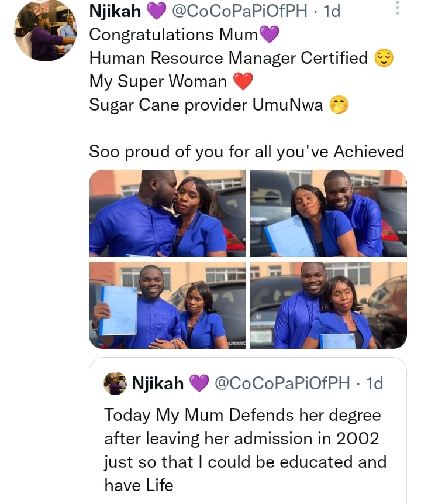Open the top-left photo of the cheek kiss
421x504 pixels.
click(167, 213)
